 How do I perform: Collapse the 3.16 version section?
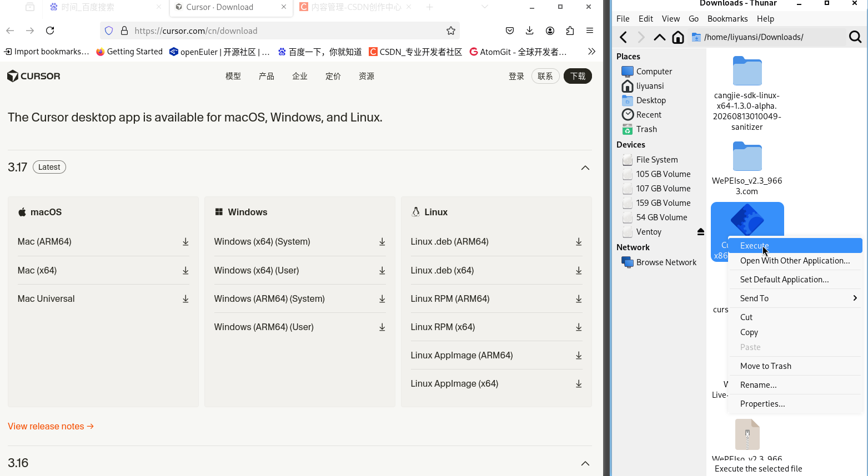tap(585, 463)
